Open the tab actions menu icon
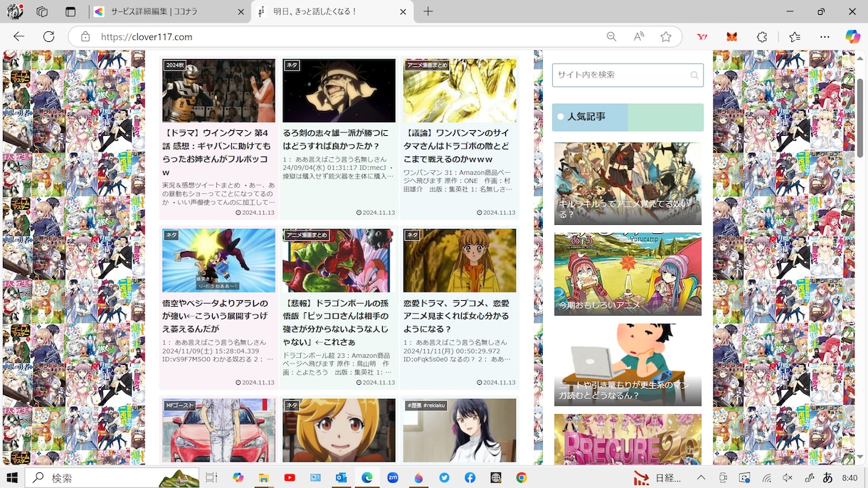 pos(70,11)
